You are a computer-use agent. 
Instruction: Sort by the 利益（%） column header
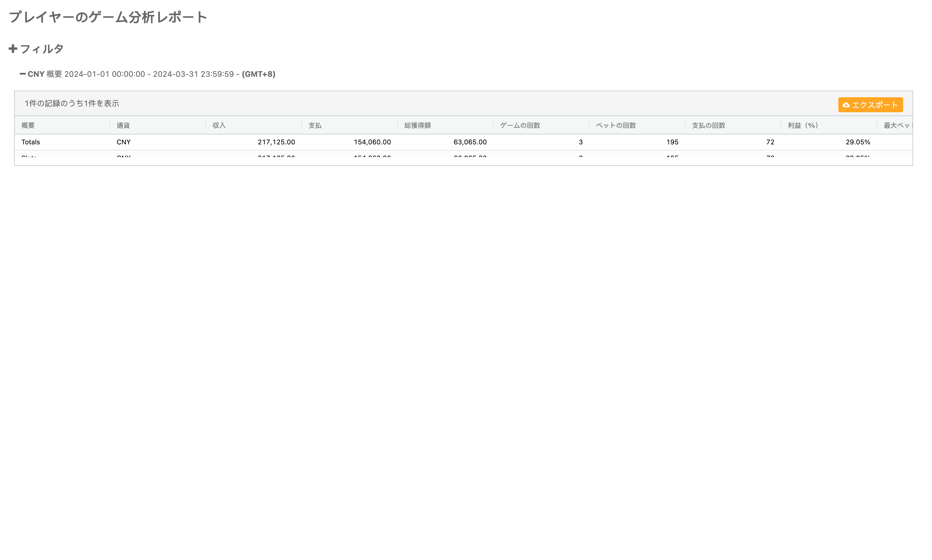pyautogui.click(x=803, y=125)
